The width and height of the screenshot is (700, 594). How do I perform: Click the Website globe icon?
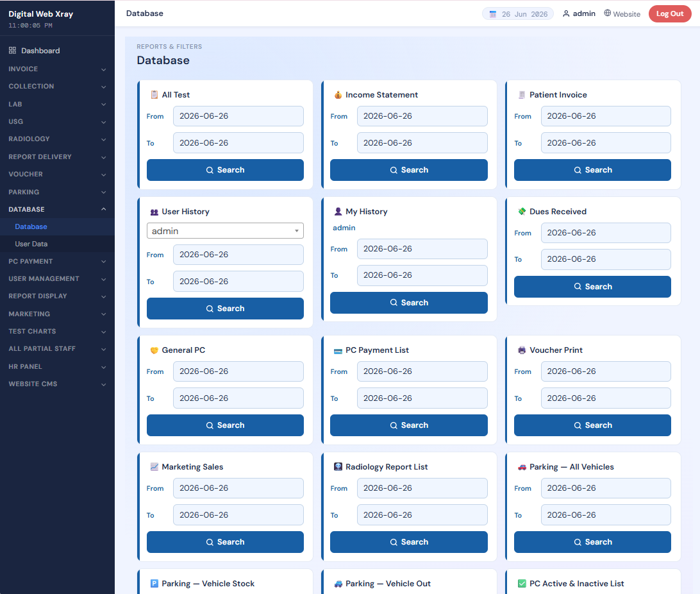pos(608,13)
